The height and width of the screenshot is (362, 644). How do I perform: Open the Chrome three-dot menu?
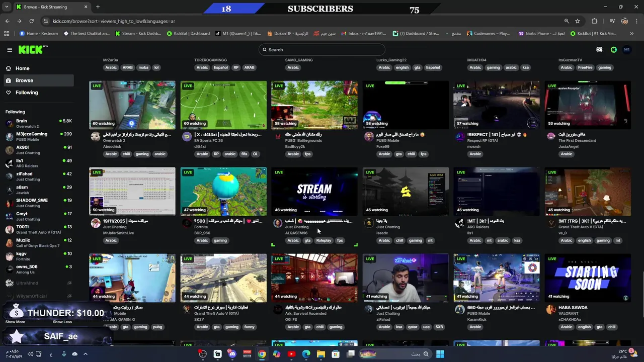click(x=637, y=21)
